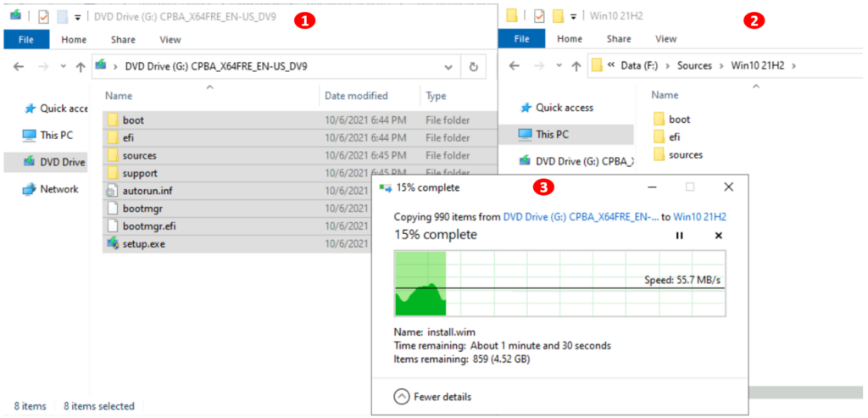The width and height of the screenshot is (868, 418).
Task: Open recent locations dropdown in DVD Drive window
Action: tap(63, 66)
